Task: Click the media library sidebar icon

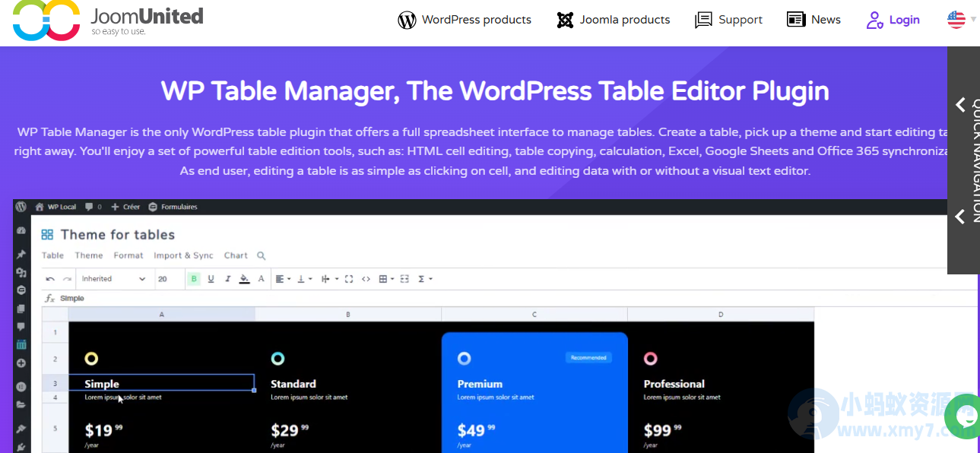Action: 21,273
